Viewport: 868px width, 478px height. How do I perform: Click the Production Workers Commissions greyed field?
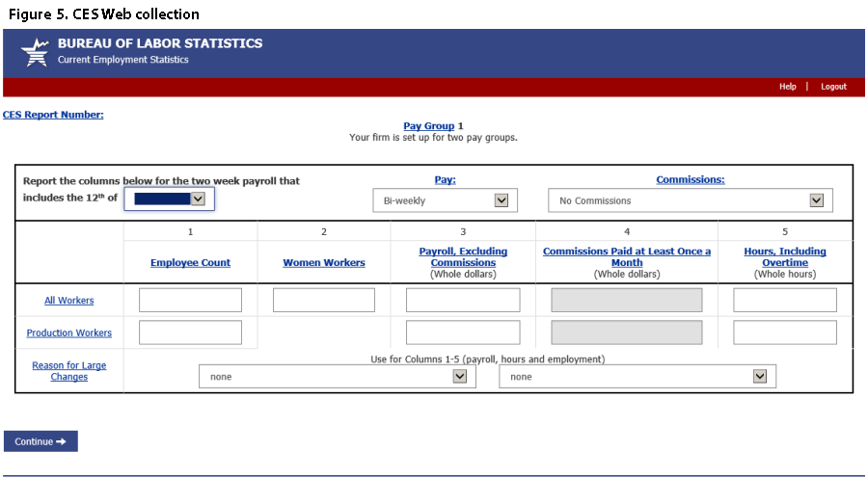coord(627,332)
